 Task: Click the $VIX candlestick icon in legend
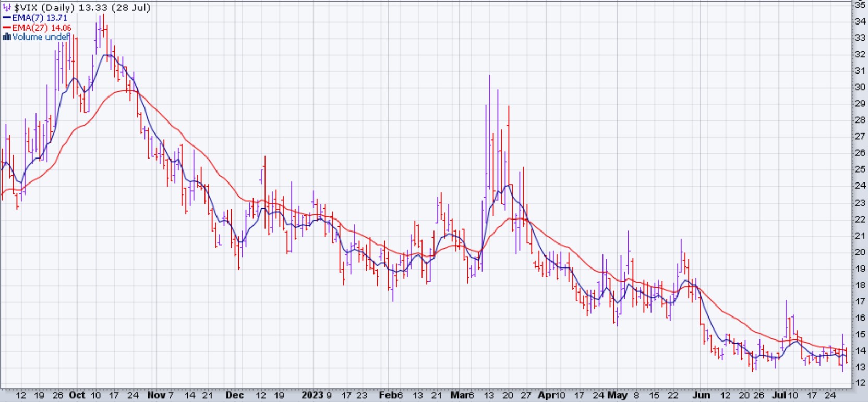coord(7,8)
